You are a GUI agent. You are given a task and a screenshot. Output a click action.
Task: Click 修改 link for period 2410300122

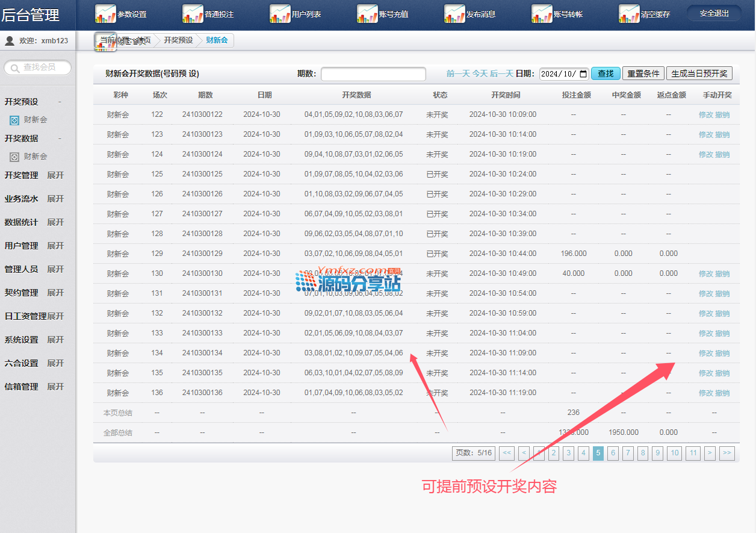tap(705, 114)
